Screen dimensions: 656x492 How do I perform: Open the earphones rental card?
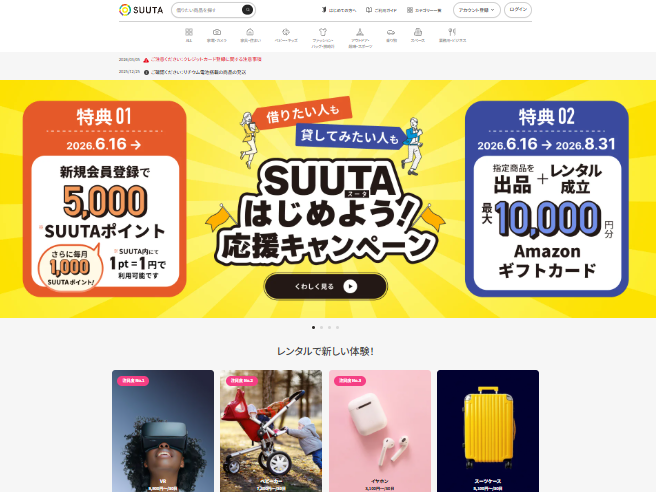(x=379, y=431)
